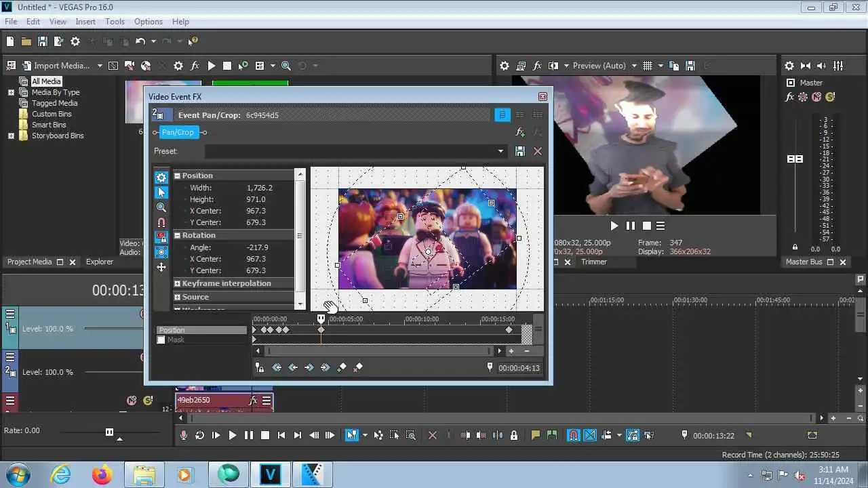This screenshot has height=488, width=868.
Task: Jump to first keyframe
Action: click(277, 367)
